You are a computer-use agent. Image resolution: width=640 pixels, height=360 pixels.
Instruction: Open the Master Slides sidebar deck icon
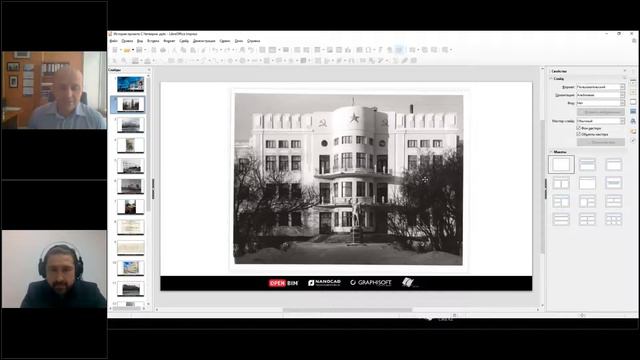633,111
